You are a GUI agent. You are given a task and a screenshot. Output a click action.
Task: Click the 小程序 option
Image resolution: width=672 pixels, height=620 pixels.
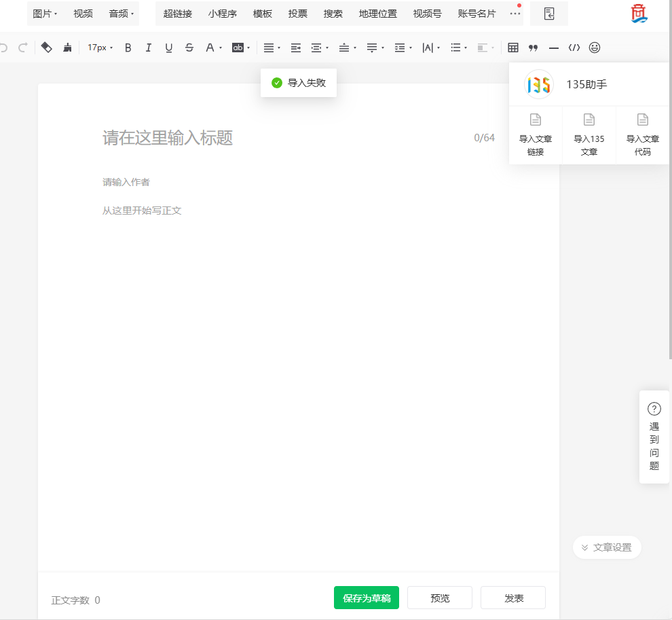pyautogui.click(x=223, y=14)
